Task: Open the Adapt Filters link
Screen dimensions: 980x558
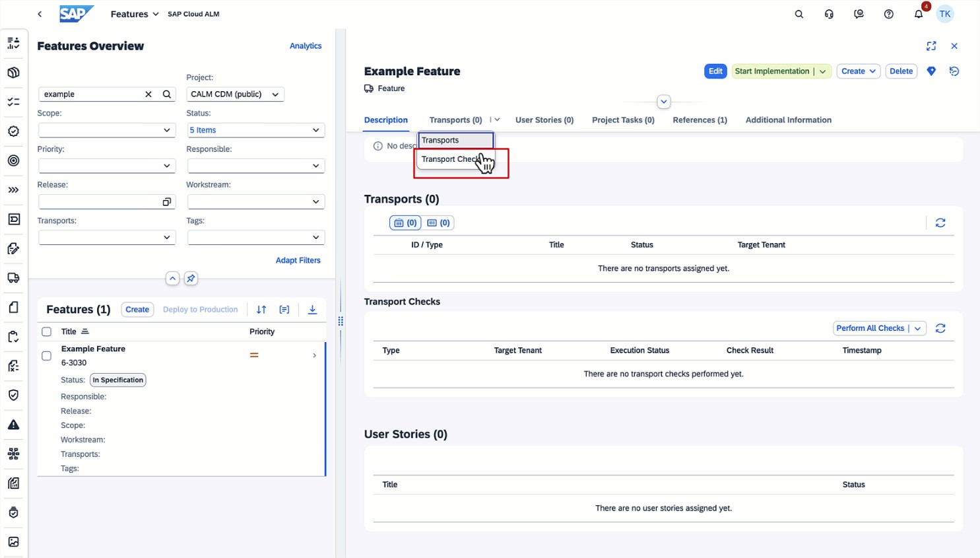Action: [x=298, y=260]
